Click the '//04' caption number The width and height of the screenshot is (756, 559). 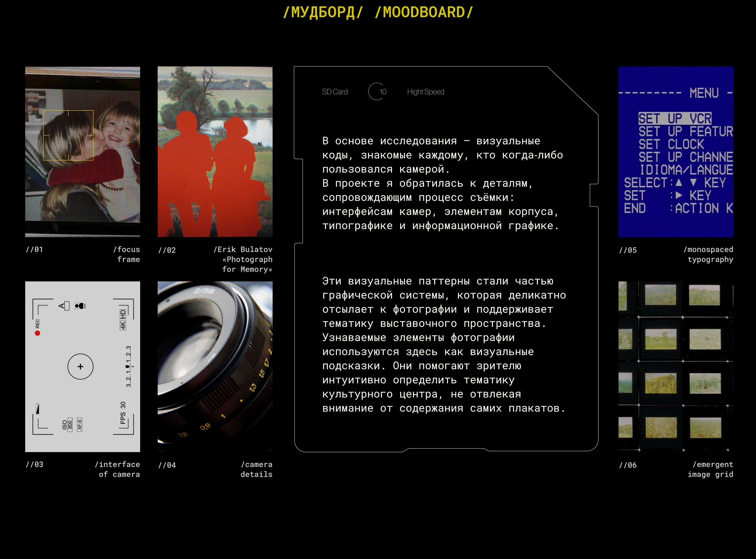click(167, 465)
